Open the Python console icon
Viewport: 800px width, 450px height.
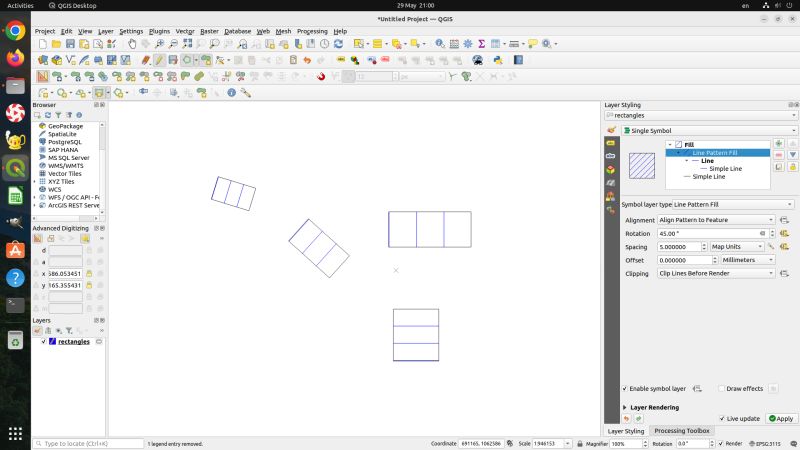pyautogui.click(x=498, y=60)
